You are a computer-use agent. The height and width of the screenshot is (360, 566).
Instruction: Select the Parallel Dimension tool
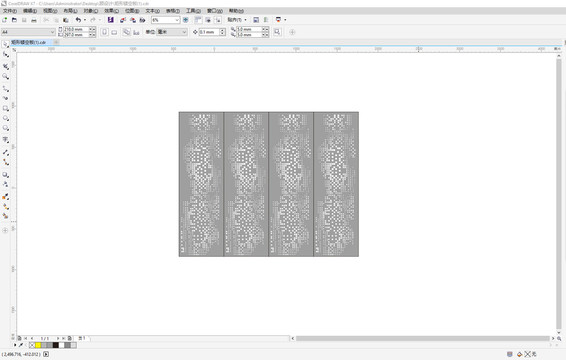[x=5, y=152]
